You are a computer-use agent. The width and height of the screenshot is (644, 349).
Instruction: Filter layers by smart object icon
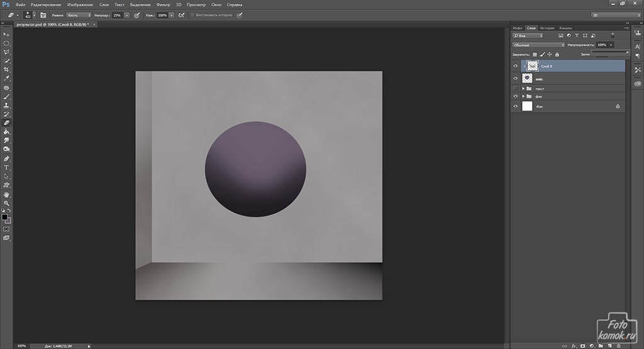593,36
